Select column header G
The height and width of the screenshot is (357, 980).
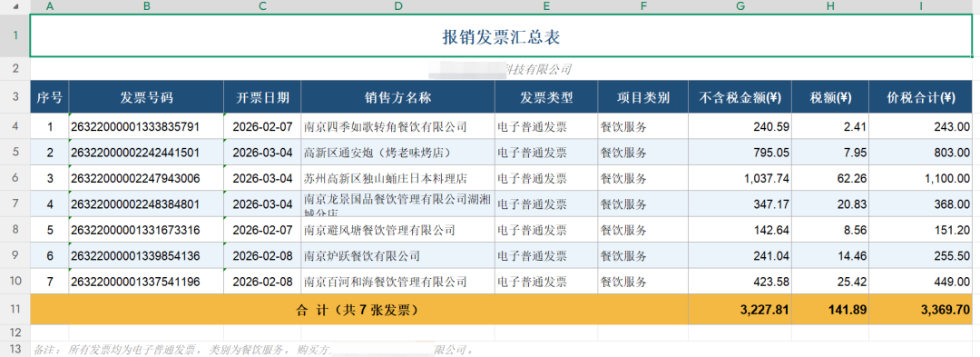coord(740,6)
